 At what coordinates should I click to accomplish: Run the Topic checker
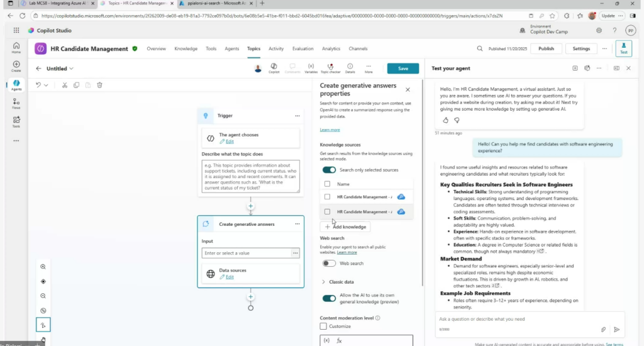[330, 68]
